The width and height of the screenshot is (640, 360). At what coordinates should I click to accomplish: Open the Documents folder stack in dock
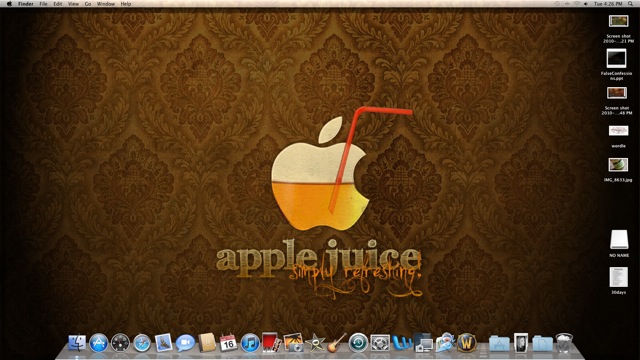pyautogui.click(x=542, y=343)
